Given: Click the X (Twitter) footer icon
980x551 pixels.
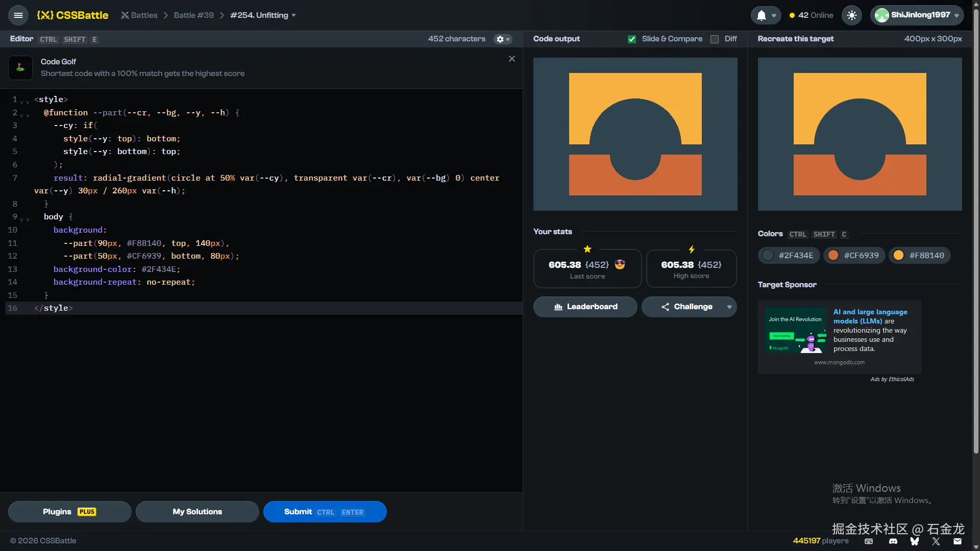Looking at the screenshot, I should [x=936, y=541].
